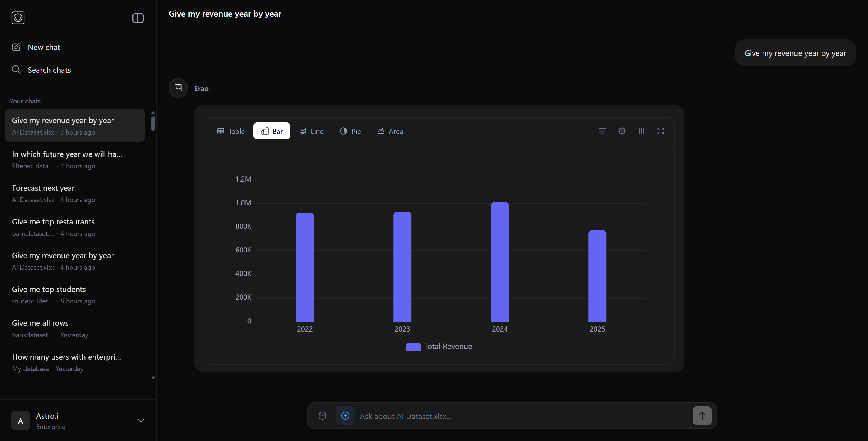Start a New chat
The image size is (868, 441).
pyautogui.click(x=44, y=47)
